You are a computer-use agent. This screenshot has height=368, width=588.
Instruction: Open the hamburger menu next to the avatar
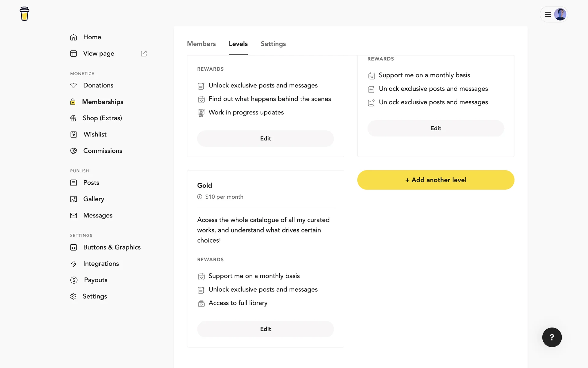click(x=548, y=14)
